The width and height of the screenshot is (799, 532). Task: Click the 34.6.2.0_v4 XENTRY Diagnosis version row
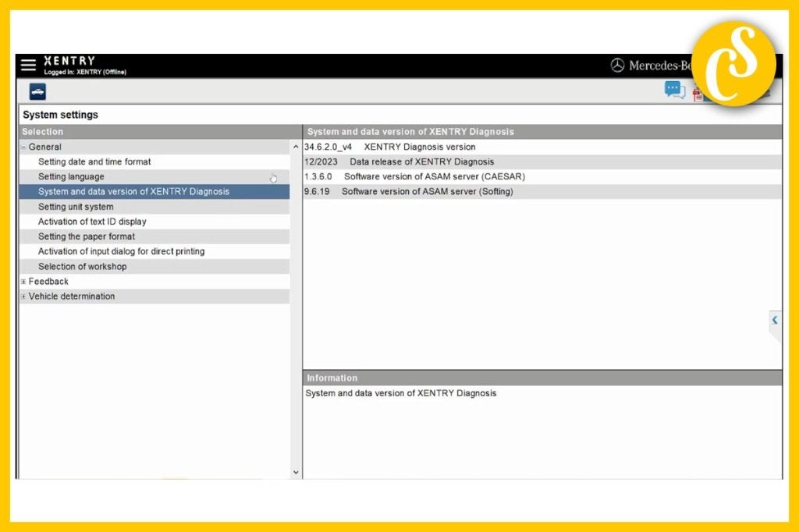[x=543, y=147]
